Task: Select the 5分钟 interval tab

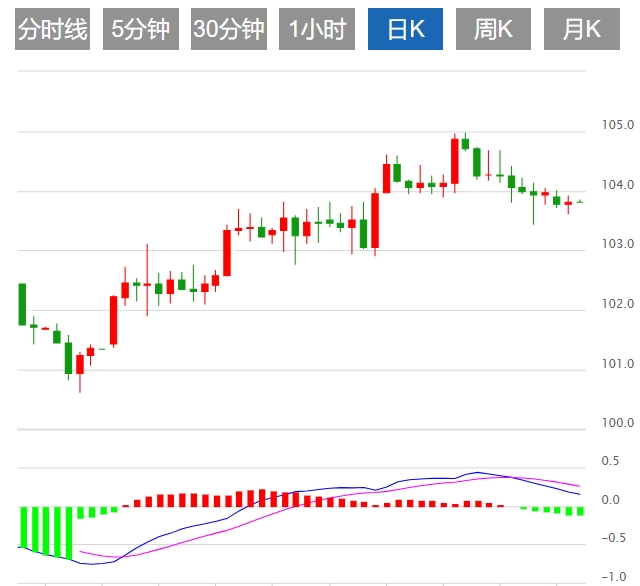Action: (x=141, y=29)
